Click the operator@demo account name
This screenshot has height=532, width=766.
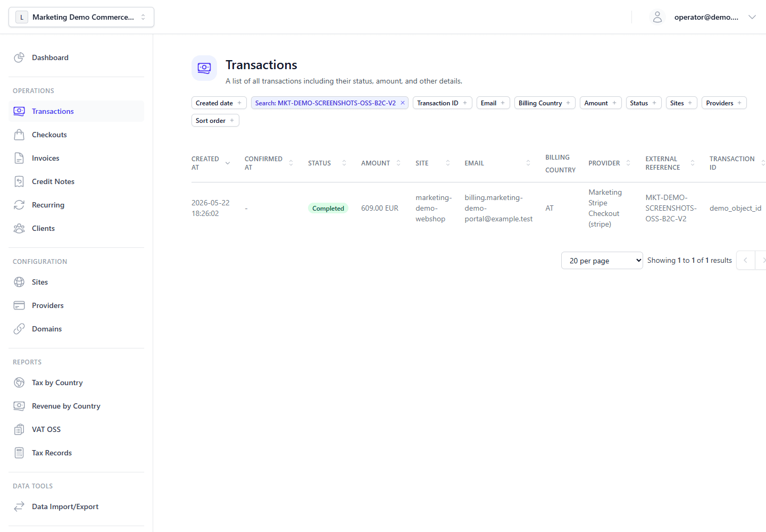click(x=706, y=17)
